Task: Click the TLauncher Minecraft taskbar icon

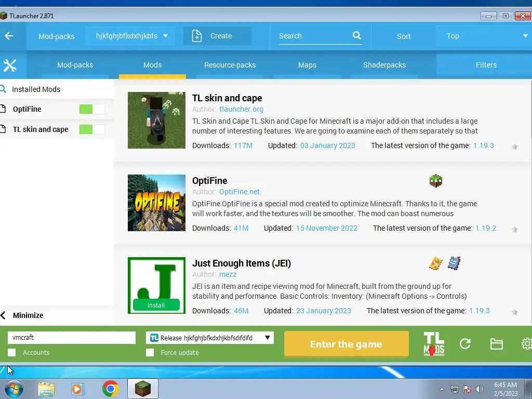Action: coord(143,389)
